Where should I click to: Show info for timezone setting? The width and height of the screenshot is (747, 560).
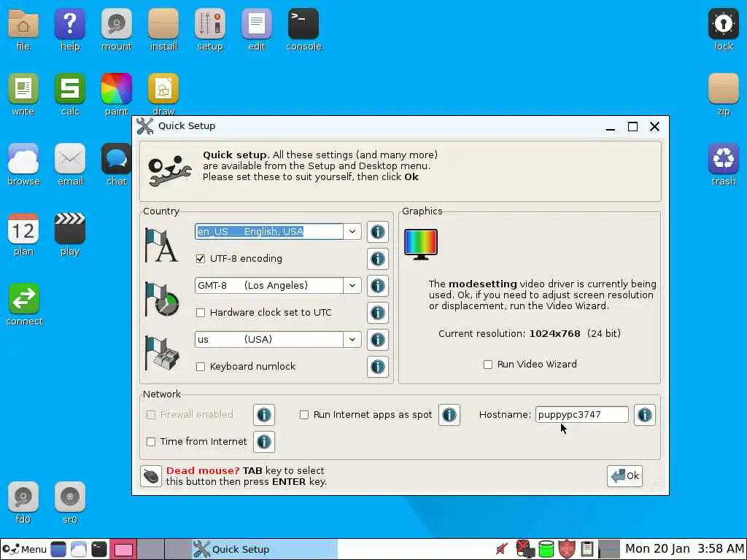[x=377, y=286]
